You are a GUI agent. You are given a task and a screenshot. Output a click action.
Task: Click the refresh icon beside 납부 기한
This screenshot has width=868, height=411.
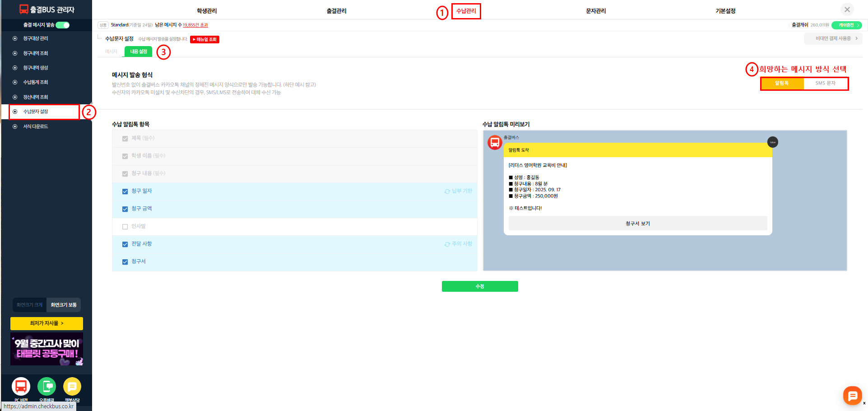point(447,191)
